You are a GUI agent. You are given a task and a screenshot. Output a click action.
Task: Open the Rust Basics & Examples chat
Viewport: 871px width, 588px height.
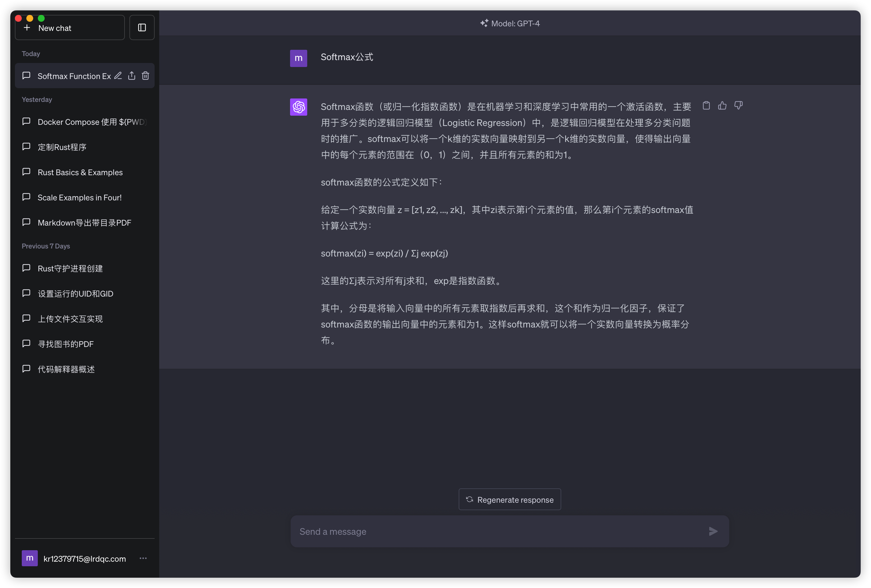pos(80,172)
